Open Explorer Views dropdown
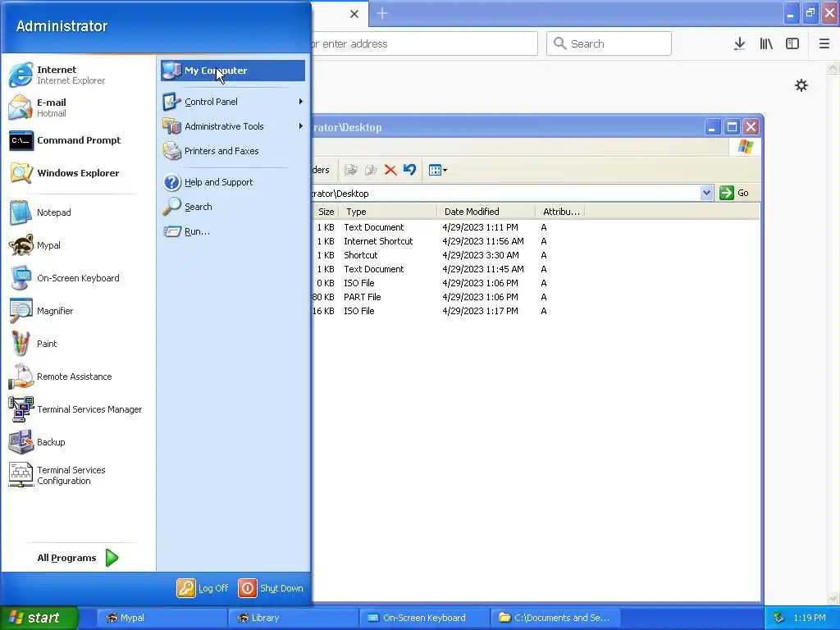This screenshot has width=840, height=630. click(438, 170)
